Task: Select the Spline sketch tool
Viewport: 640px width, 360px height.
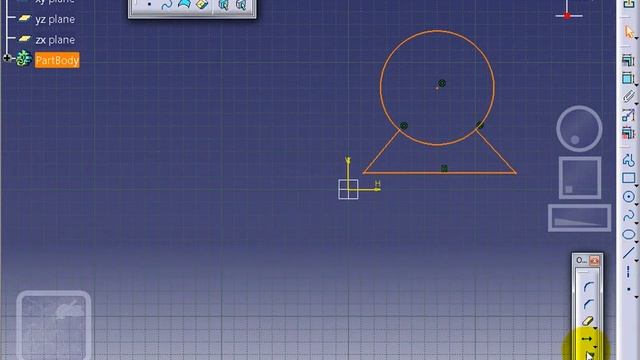Action: click(x=628, y=215)
